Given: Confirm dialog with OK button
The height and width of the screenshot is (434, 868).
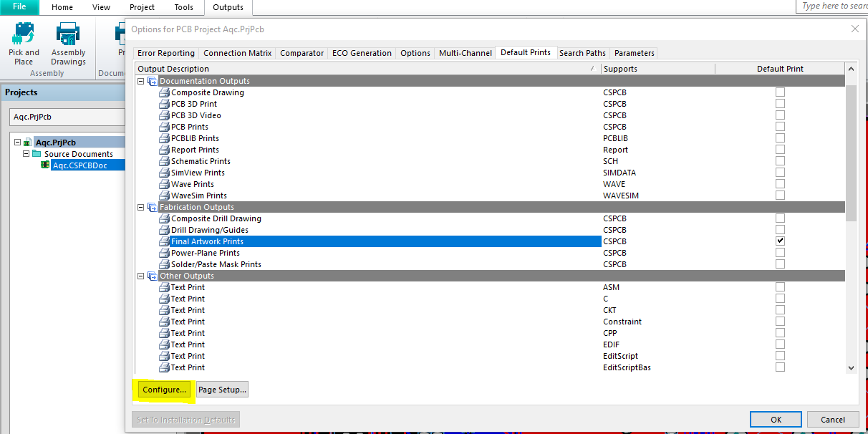Looking at the screenshot, I should coord(776,420).
